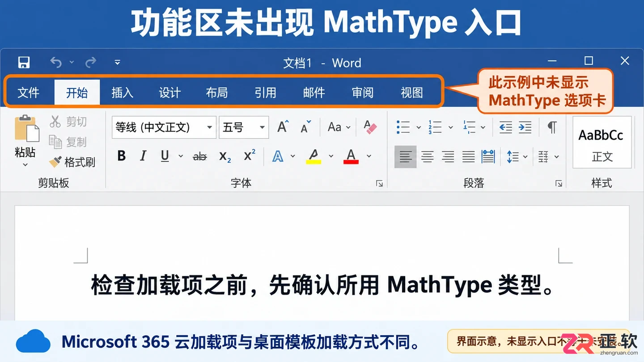This screenshot has height=362, width=644.
Task: Switch to the 插入 tab
Action: 122,93
